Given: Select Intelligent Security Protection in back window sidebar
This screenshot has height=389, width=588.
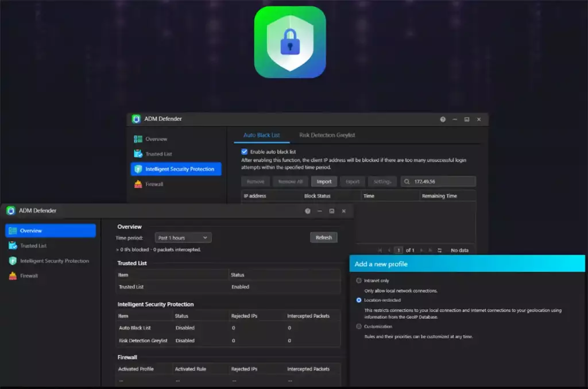Looking at the screenshot, I should pos(176,169).
